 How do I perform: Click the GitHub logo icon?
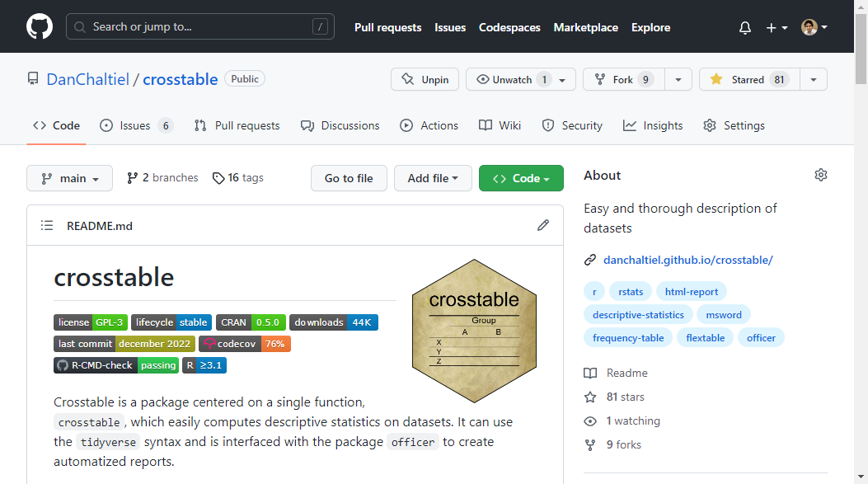click(x=40, y=27)
